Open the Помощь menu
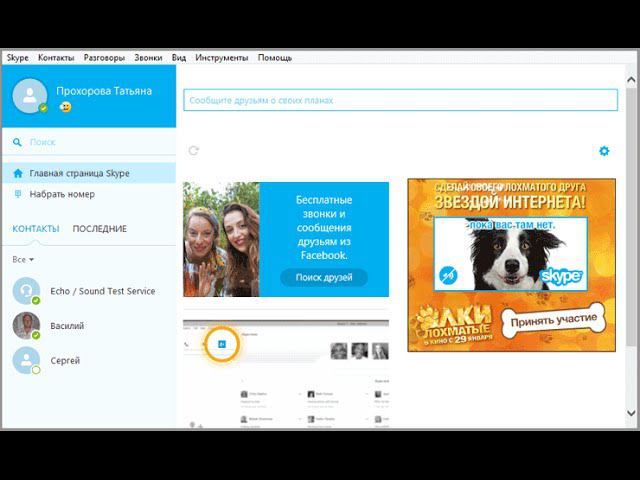The image size is (640, 480). tap(275, 58)
